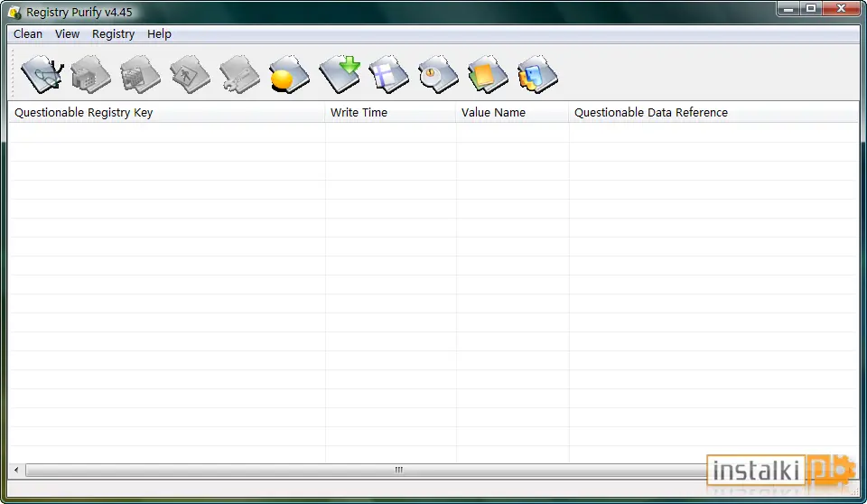Maximize the Registry Purify window
The image size is (867, 504).
tap(811, 9)
